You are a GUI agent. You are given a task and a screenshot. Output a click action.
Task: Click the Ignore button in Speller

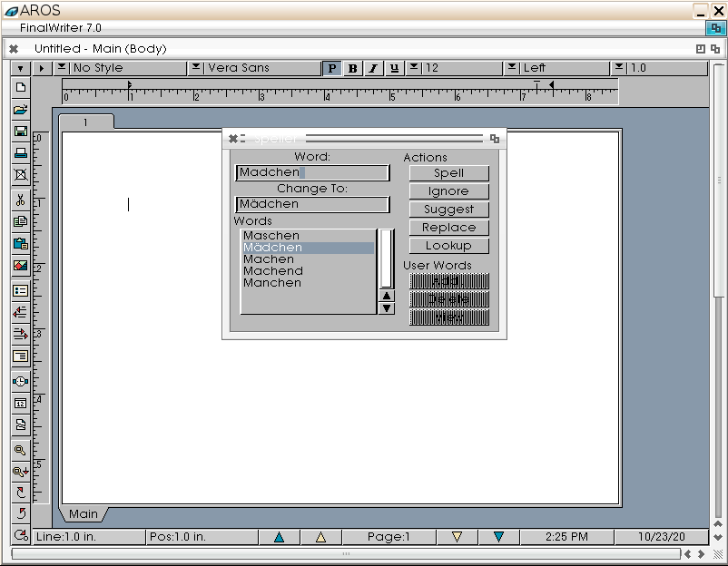pyautogui.click(x=449, y=191)
